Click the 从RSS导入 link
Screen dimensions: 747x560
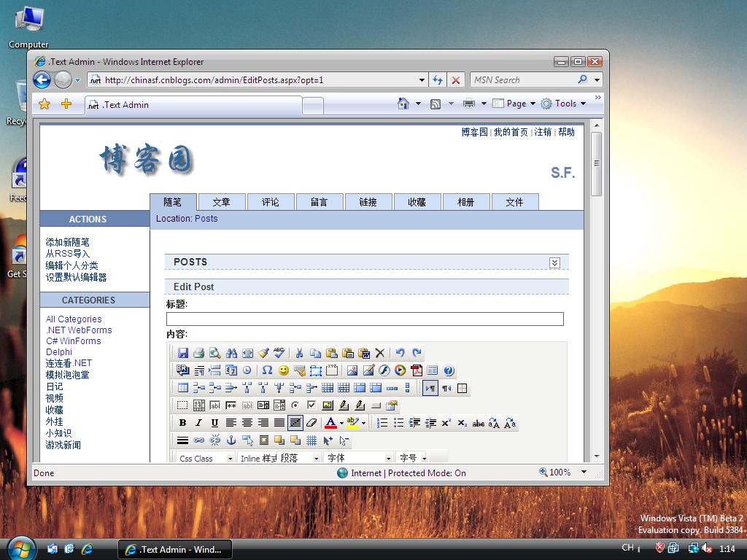[68, 254]
